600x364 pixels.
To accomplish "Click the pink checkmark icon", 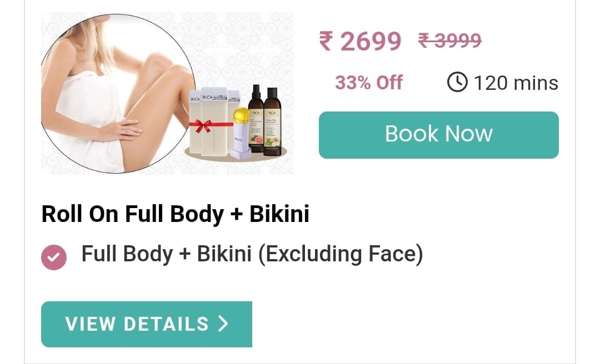I will [54, 257].
